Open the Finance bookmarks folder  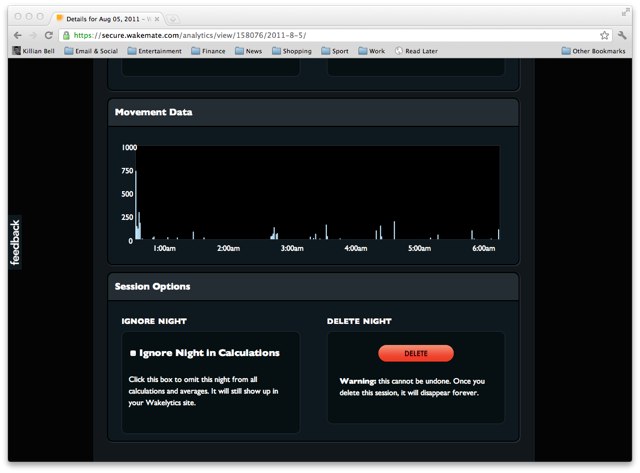click(209, 51)
